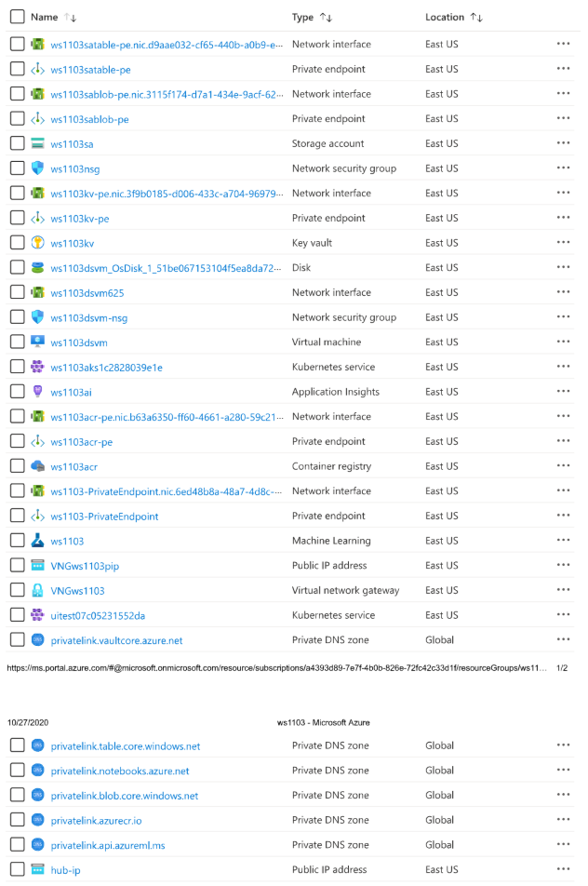Click the privatelink.azurecr.io DNS zone icon
The image size is (588, 886).
37,819
